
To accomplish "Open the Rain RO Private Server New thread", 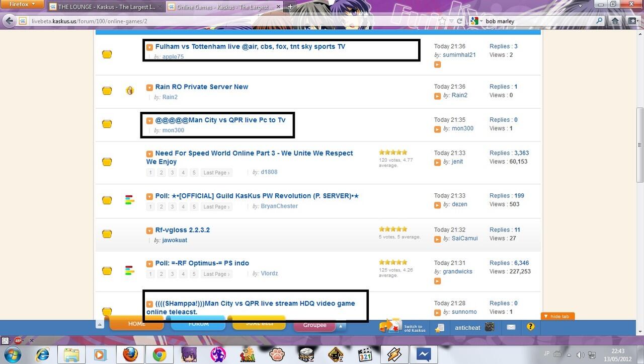I will (202, 87).
